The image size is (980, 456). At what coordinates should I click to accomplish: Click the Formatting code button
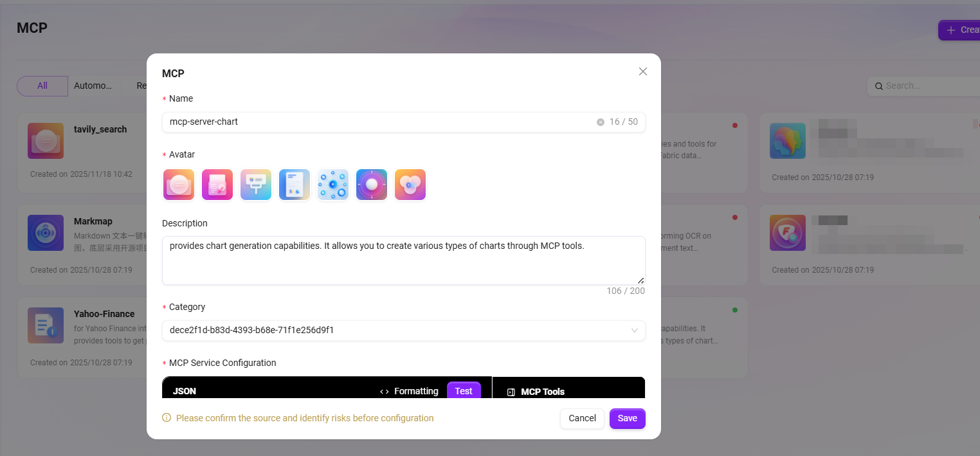click(409, 391)
